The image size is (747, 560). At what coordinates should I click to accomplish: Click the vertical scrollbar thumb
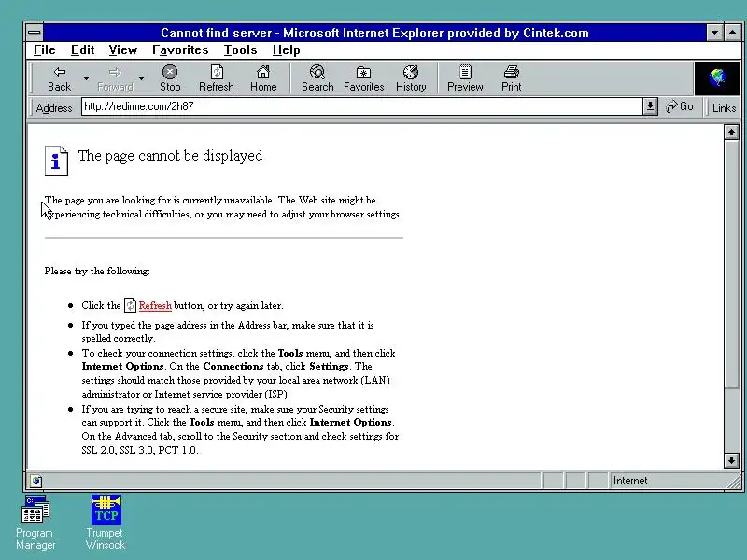click(731, 264)
